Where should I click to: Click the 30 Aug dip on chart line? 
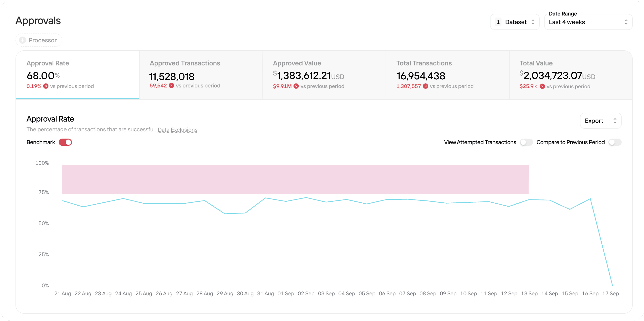coord(245,213)
